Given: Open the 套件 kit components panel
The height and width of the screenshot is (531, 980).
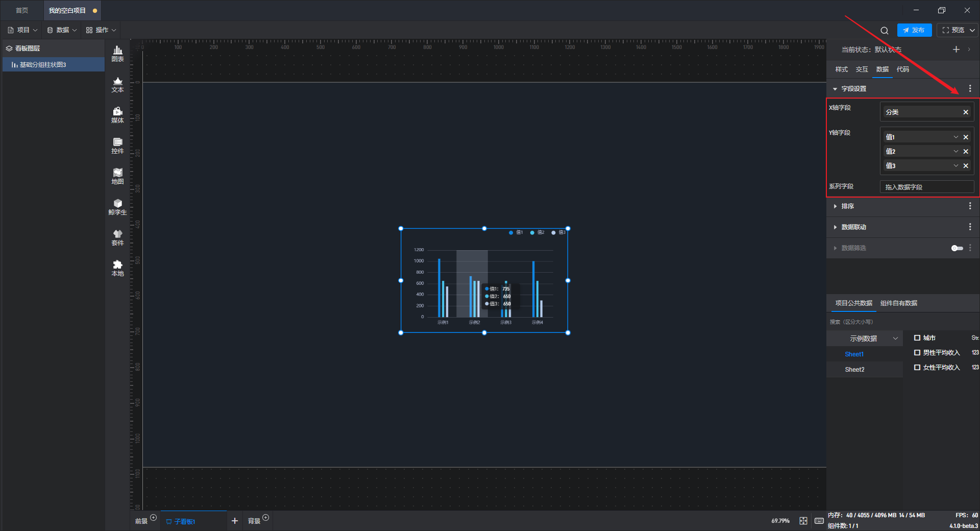Looking at the screenshot, I should click(x=117, y=237).
